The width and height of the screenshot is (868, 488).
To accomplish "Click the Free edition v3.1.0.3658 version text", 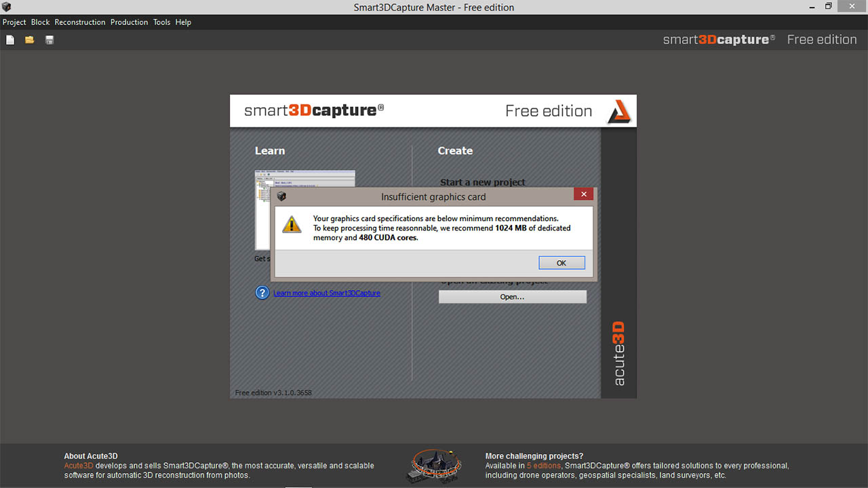I will tap(273, 392).
